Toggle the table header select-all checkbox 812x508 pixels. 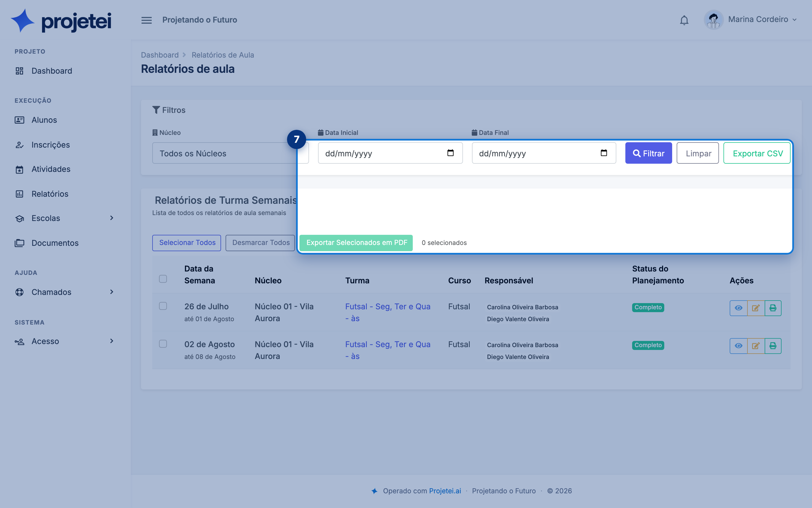pos(163,279)
